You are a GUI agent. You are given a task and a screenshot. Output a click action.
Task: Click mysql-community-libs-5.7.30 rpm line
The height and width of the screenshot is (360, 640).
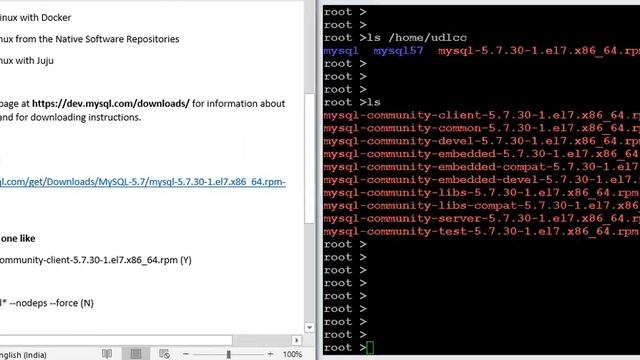tap(482, 193)
